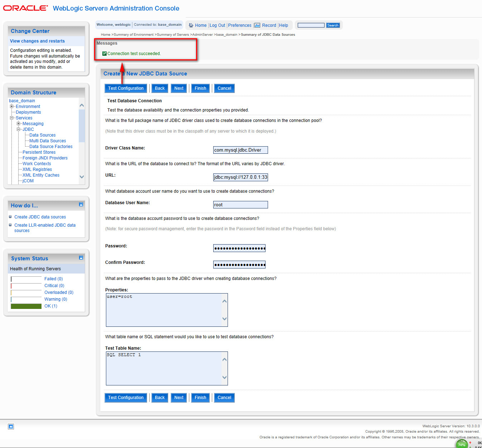Click the bottom Cancel button
Image resolution: width=482 pixels, height=448 pixels.
224,398
